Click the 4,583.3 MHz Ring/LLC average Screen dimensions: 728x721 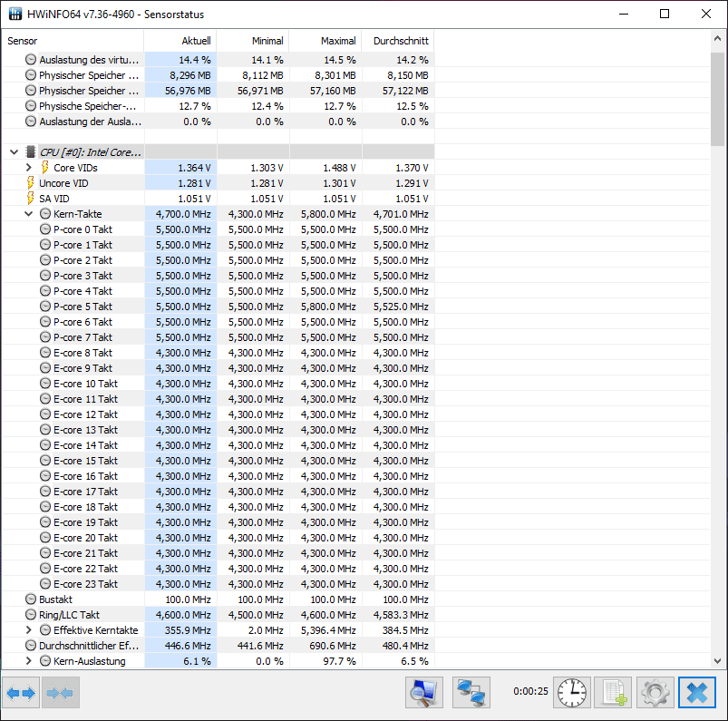[401, 615]
